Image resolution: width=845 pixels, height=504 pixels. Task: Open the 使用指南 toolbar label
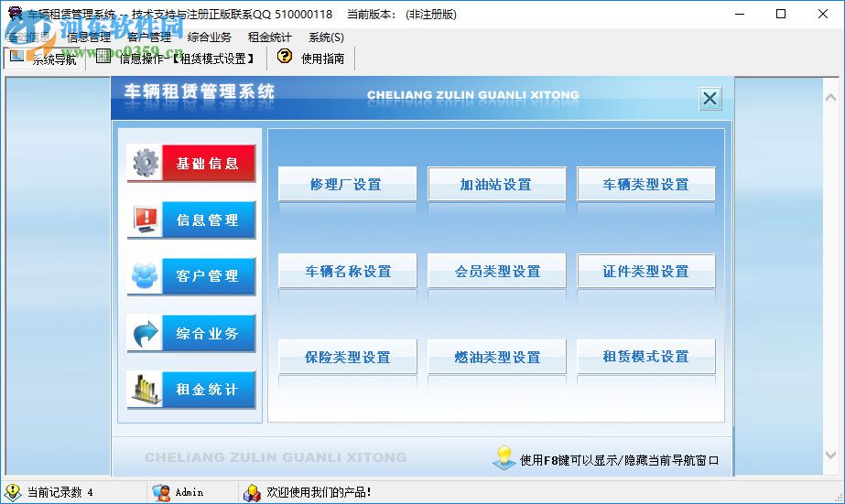(323, 59)
